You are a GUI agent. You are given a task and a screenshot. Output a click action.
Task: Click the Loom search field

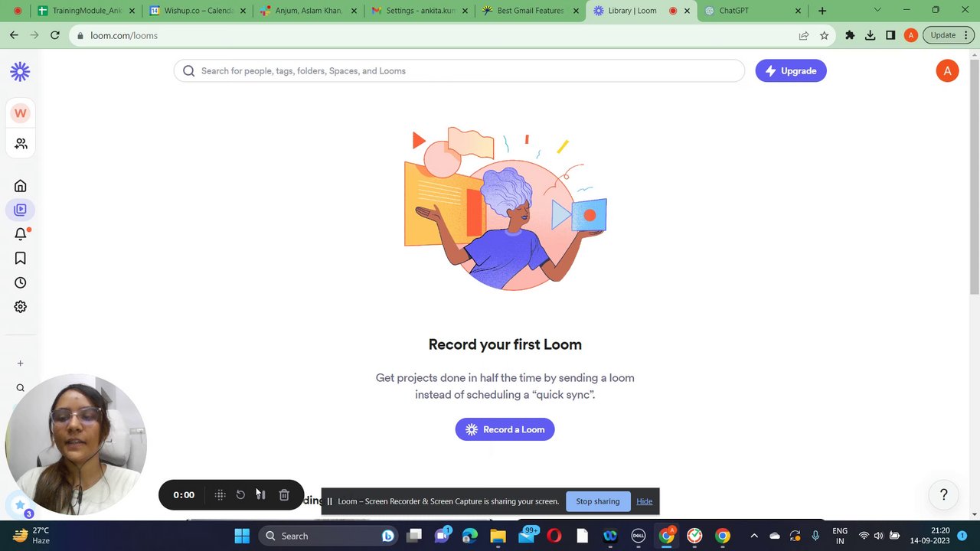[459, 70]
